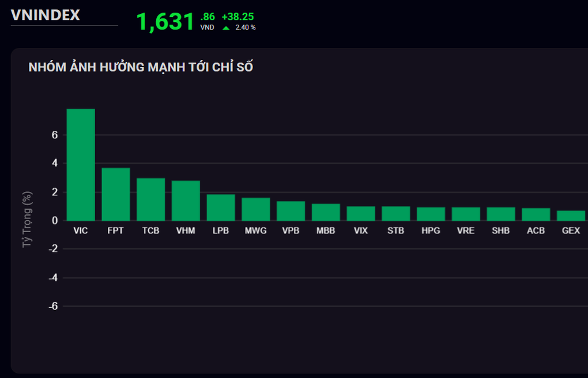Click the STB ticker label
This screenshot has height=378, width=588.
point(395,230)
